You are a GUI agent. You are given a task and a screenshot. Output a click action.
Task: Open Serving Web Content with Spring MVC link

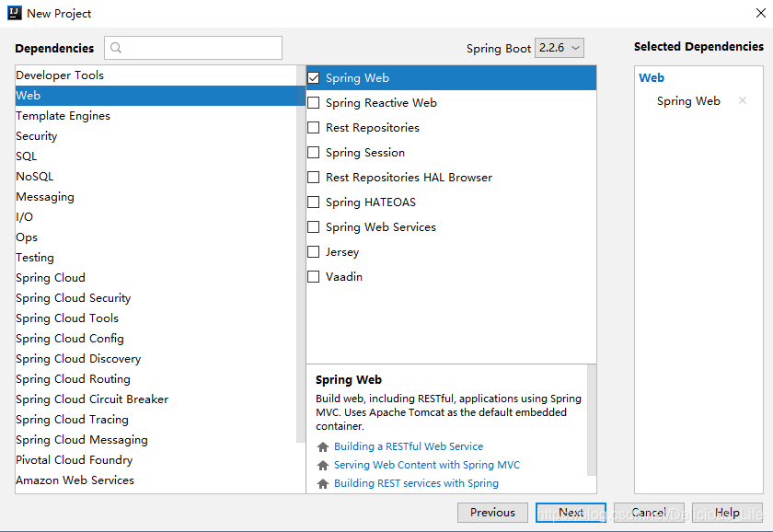pyautogui.click(x=426, y=465)
